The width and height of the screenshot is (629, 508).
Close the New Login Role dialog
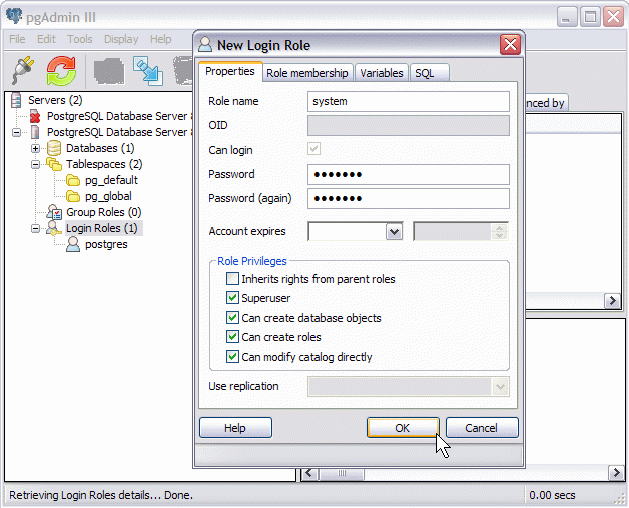pyautogui.click(x=510, y=44)
